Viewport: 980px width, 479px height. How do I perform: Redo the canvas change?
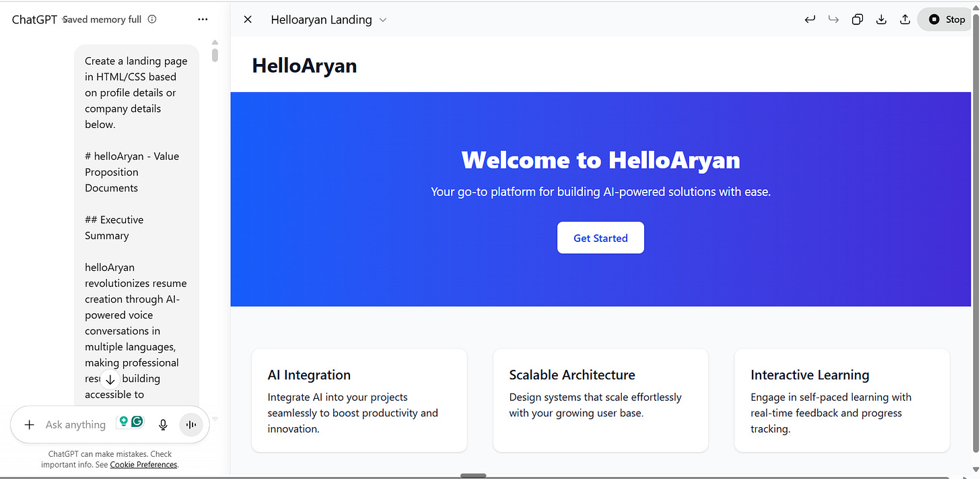(x=833, y=20)
